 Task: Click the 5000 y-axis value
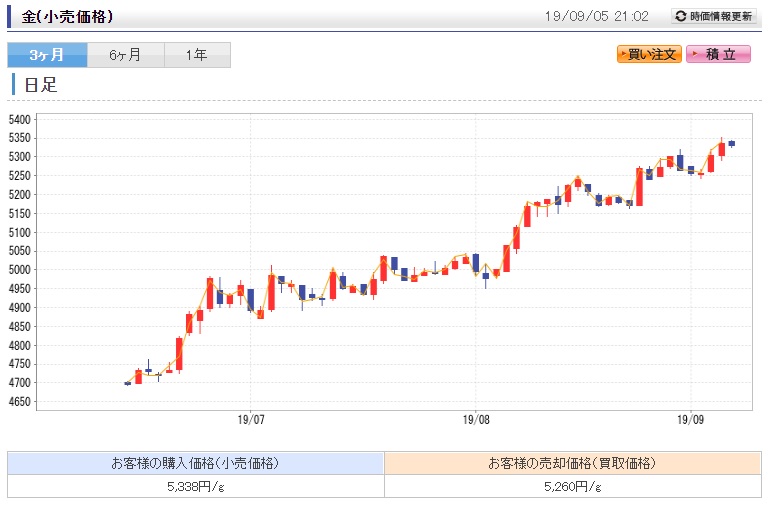[x=20, y=270]
